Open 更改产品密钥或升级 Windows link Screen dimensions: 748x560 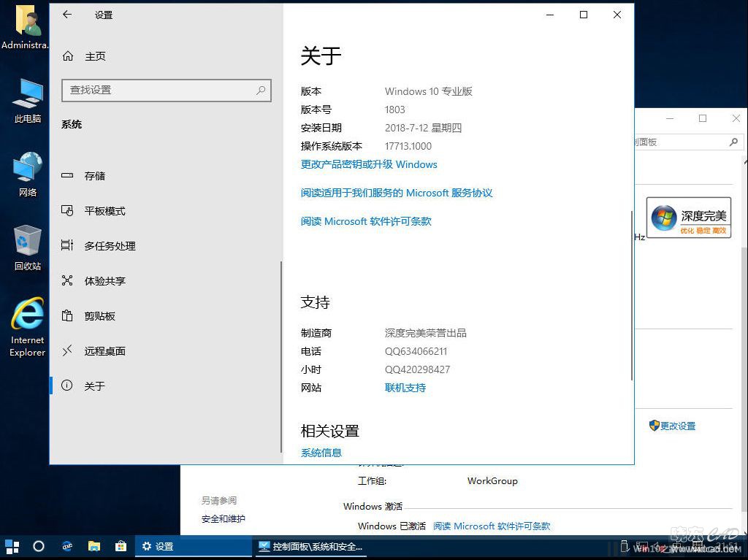pos(369,164)
